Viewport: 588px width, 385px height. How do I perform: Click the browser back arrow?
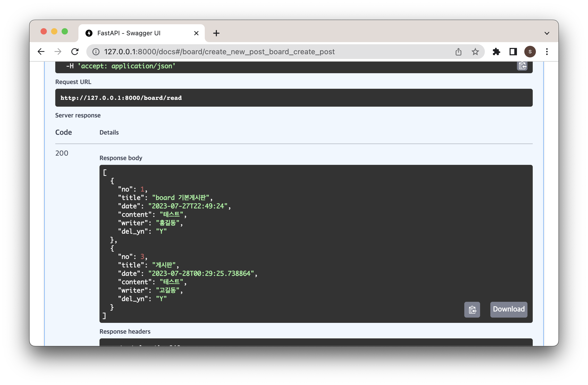click(x=41, y=52)
